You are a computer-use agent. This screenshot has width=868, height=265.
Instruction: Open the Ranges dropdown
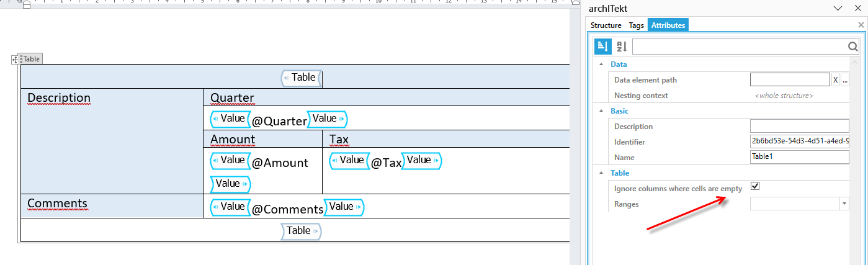pyautogui.click(x=844, y=204)
